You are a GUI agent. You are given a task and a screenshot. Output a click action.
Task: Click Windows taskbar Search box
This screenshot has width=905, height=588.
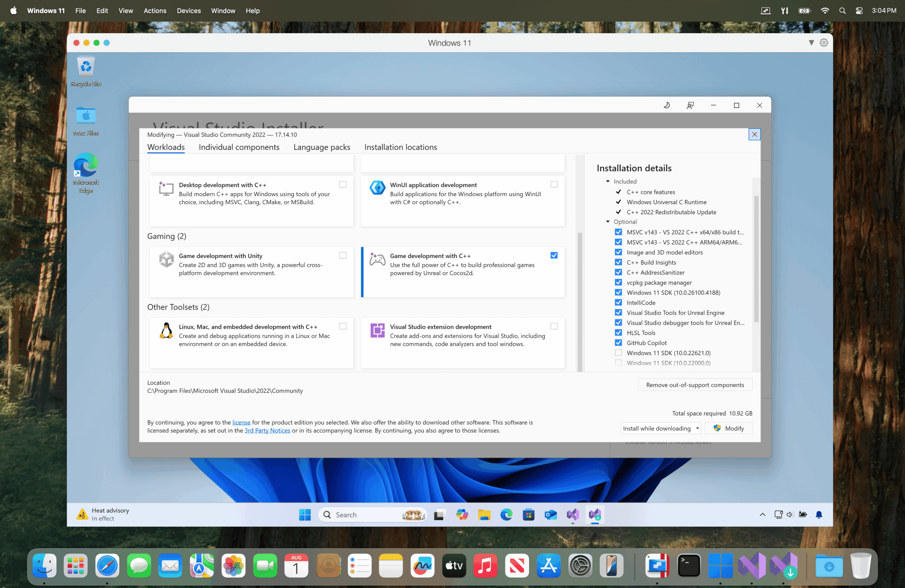click(372, 514)
